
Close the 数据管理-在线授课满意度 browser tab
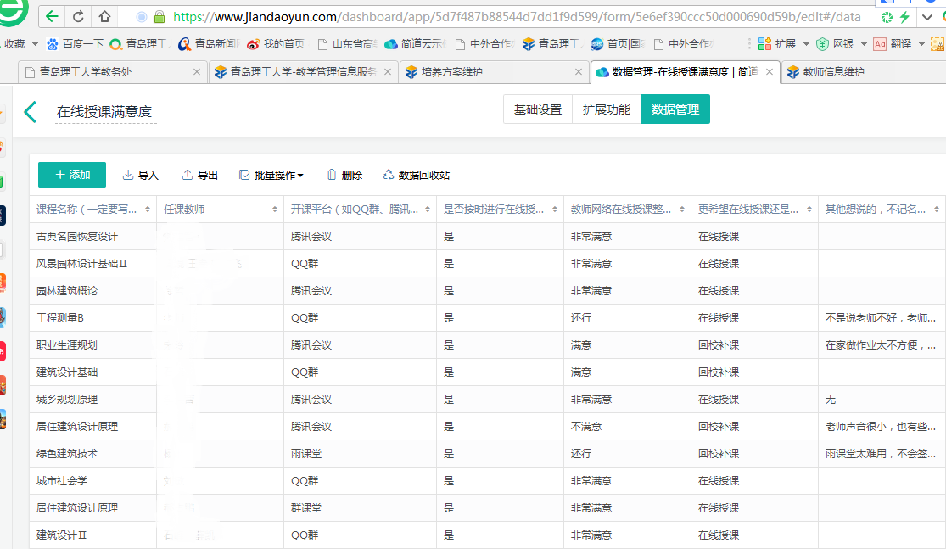click(x=770, y=73)
